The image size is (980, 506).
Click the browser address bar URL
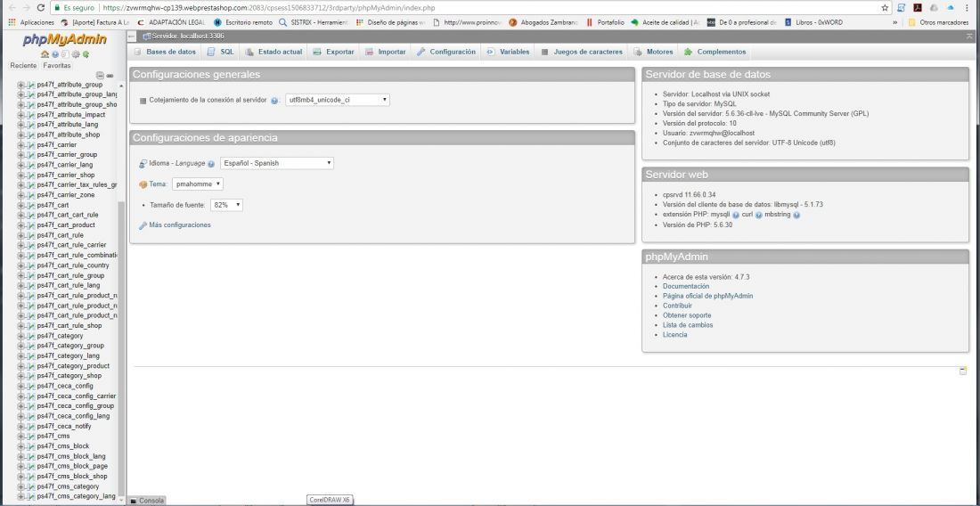tap(269, 8)
